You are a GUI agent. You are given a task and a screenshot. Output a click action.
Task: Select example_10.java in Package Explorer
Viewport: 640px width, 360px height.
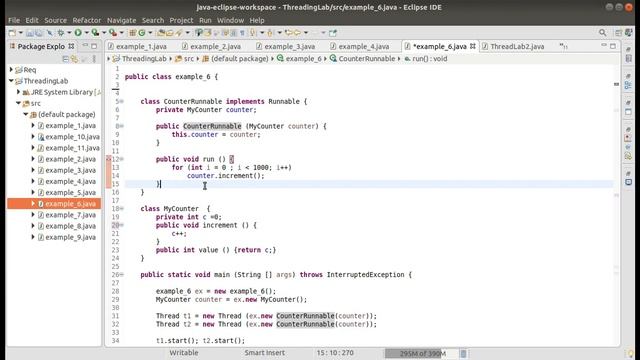72,137
